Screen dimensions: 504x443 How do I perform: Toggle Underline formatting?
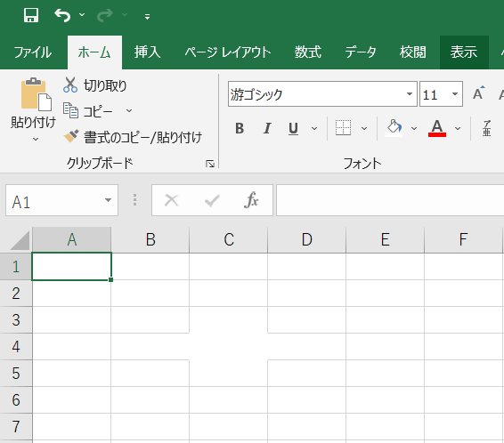[293, 128]
